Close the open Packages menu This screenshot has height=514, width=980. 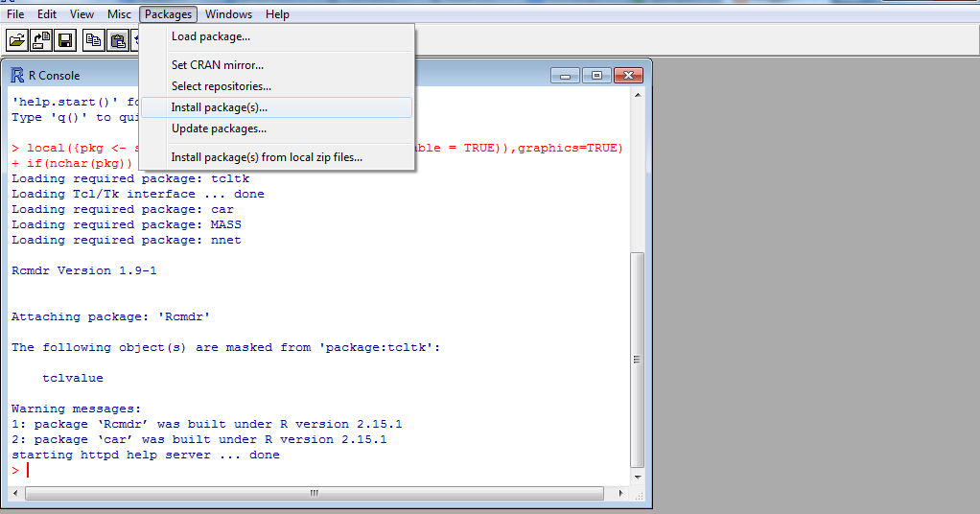(x=168, y=13)
